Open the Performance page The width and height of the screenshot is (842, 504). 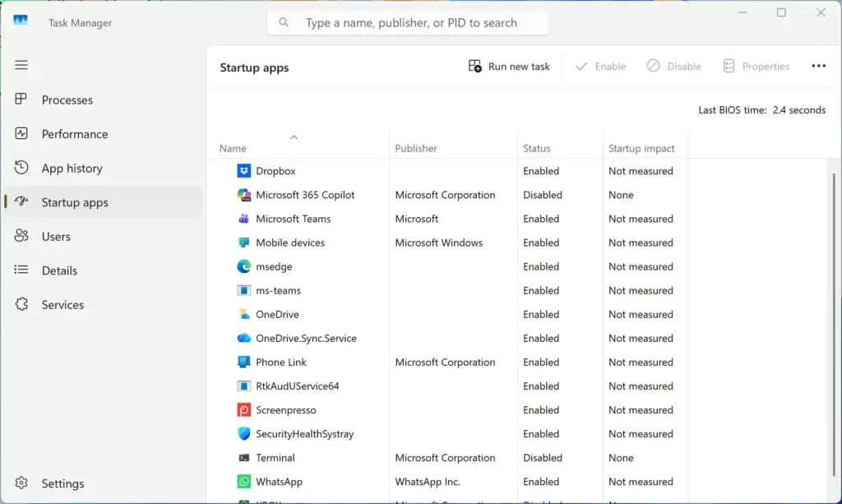[103, 134]
